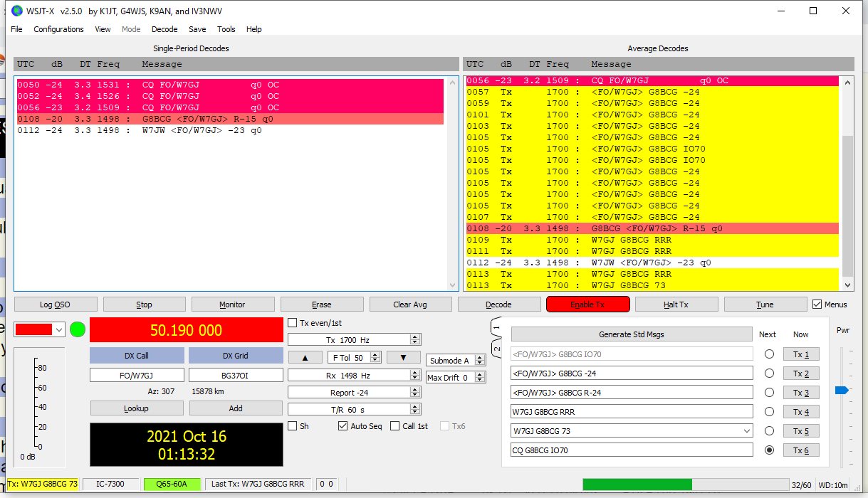This screenshot has height=498, width=868.
Task: Toggle Tx even/1st checkbox
Action: [x=293, y=323]
